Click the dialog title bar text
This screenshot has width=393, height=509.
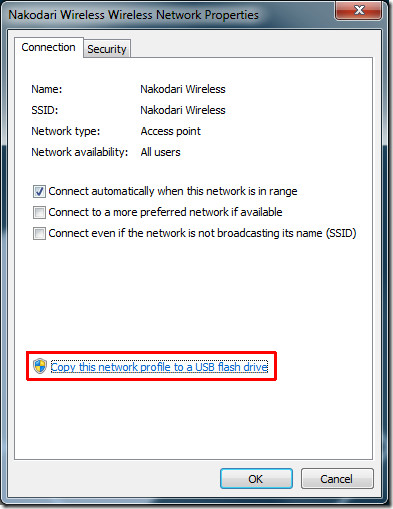point(133,15)
